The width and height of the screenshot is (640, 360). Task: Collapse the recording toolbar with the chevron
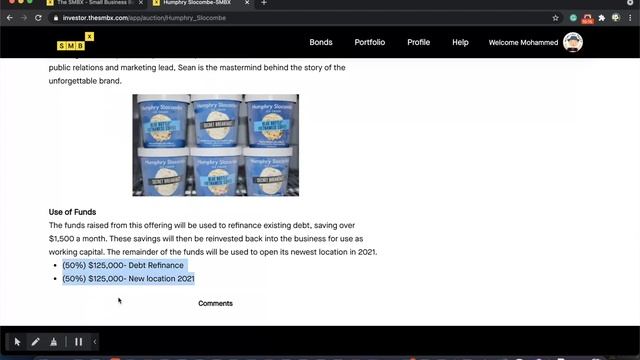coord(95,342)
